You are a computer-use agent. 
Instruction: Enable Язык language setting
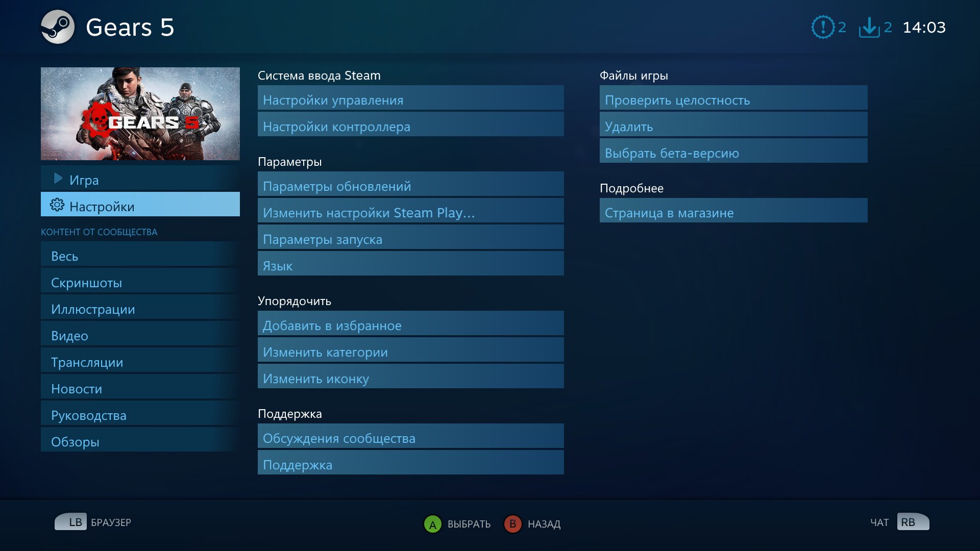[410, 265]
